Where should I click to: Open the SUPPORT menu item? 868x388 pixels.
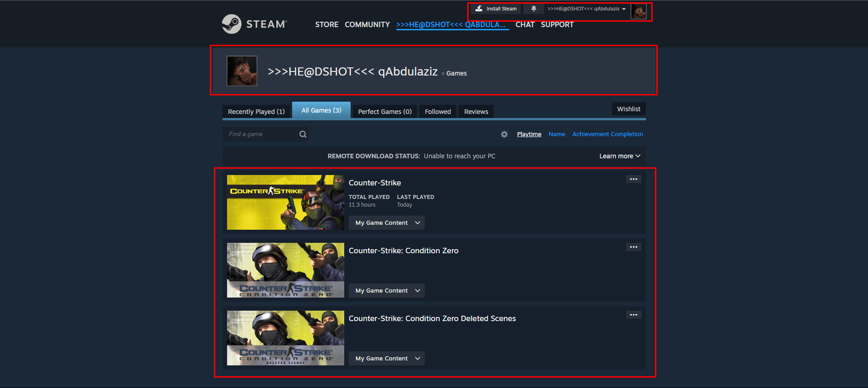pos(557,24)
